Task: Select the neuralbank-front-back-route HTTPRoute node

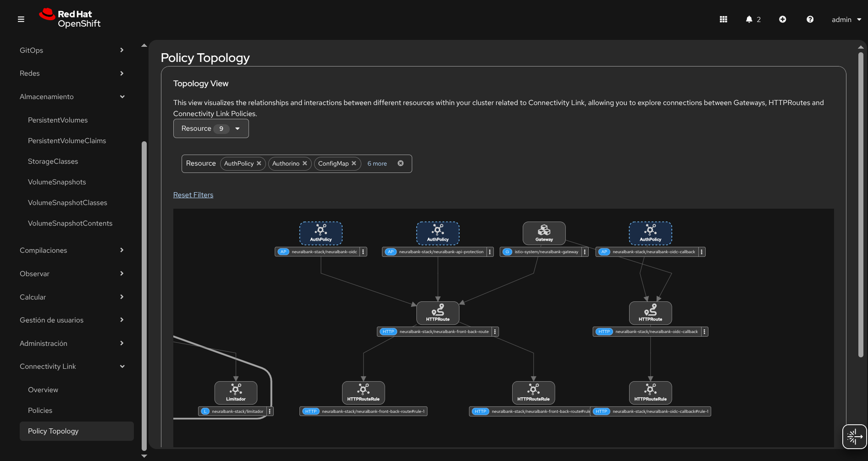Action: [438, 313]
